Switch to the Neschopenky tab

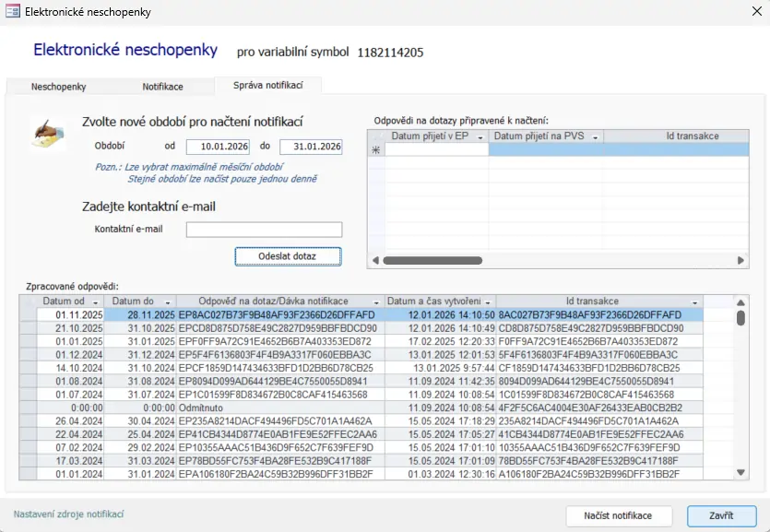point(58,87)
